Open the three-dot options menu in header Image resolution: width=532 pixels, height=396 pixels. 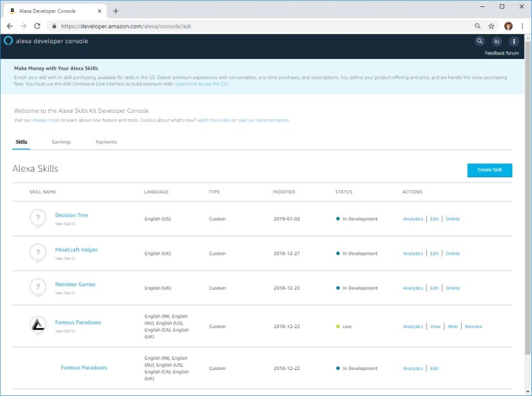click(x=514, y=41)
